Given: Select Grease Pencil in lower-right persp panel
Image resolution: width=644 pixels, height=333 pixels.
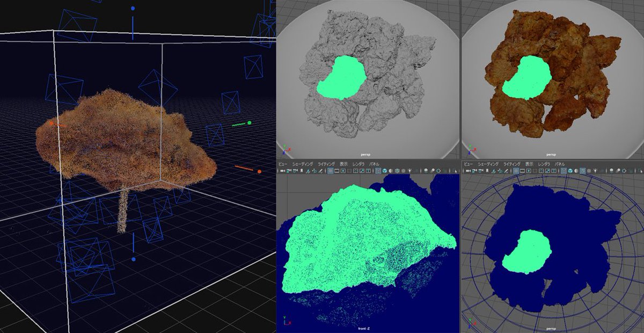Looking at the screenshot, I should coord(505,171).
